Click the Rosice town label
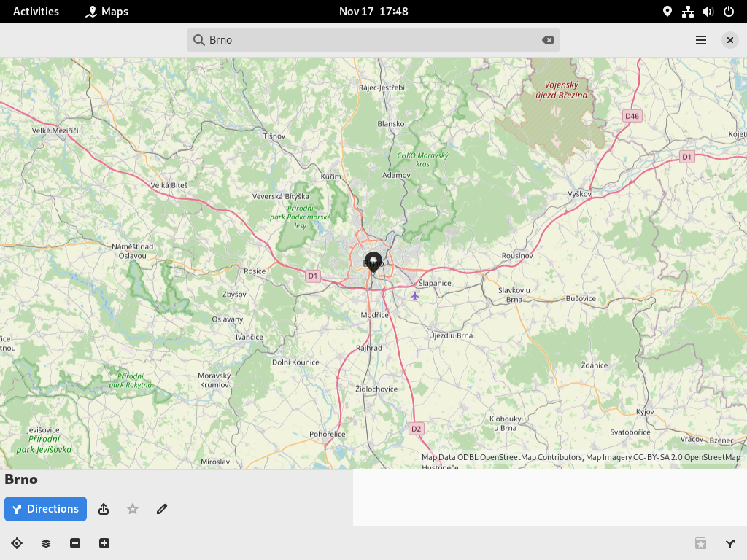This screenshot has width=747, height=560. [255, 271]
